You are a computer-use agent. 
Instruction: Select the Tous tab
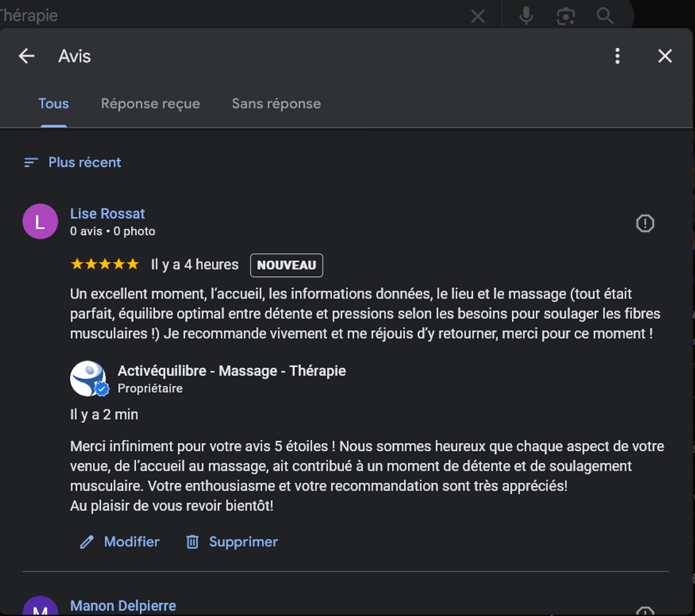pos(54,104)
